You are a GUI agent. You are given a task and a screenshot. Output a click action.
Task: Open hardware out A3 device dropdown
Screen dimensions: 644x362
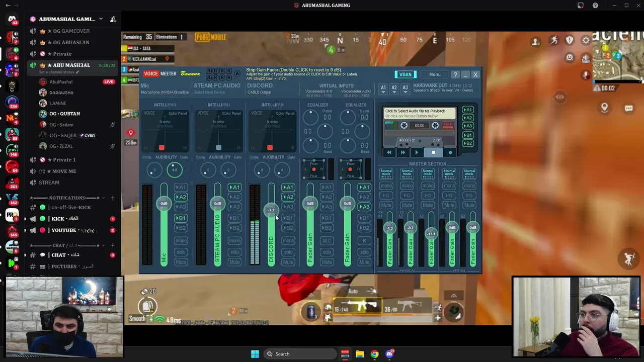pyautogui.click(x=405, y=88)
